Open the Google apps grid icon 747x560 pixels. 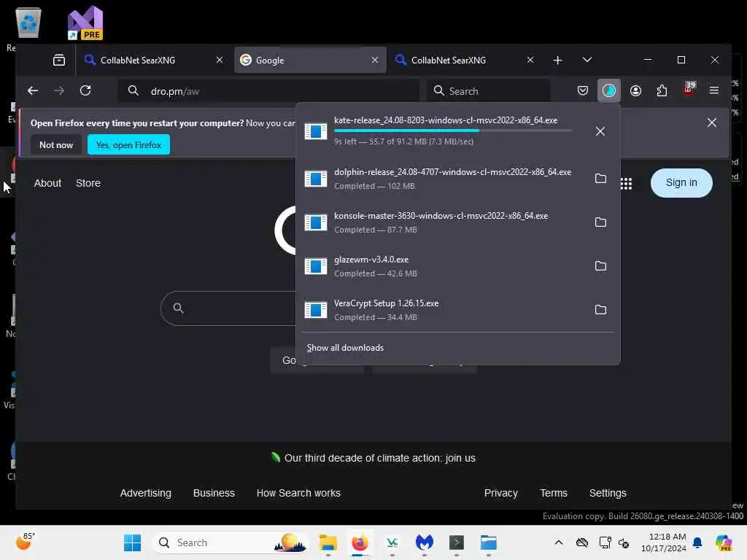626,183
